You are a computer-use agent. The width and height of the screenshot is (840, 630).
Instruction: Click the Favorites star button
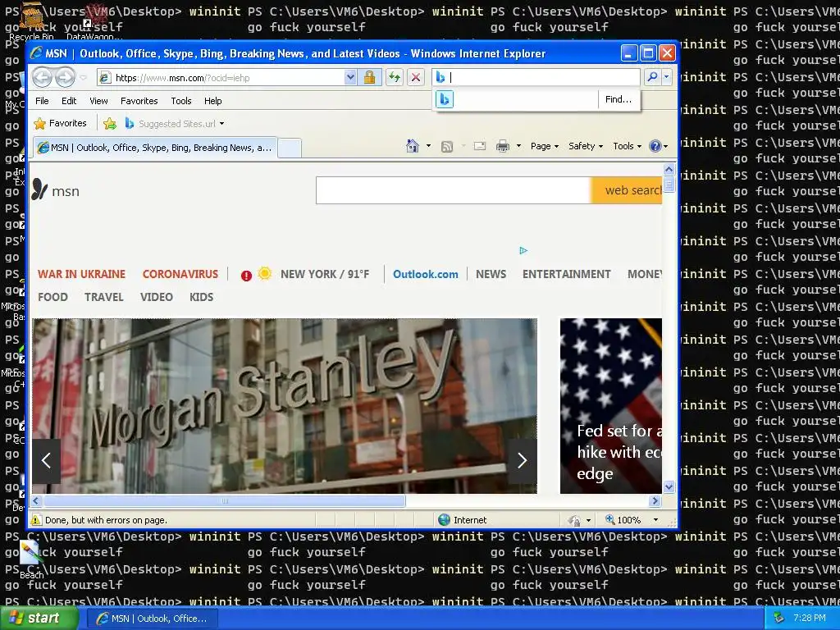click(60, 123)
